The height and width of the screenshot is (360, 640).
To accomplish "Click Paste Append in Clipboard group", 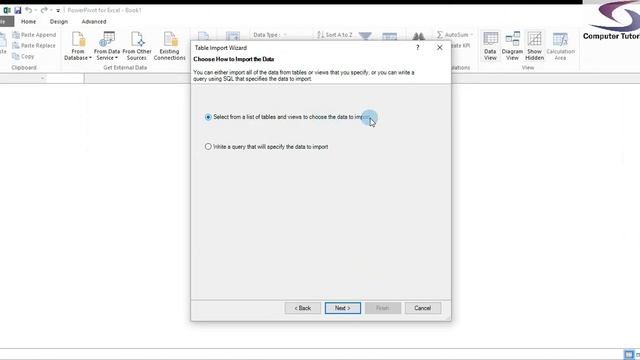I will pyautogui.click(x=34, y=35).
